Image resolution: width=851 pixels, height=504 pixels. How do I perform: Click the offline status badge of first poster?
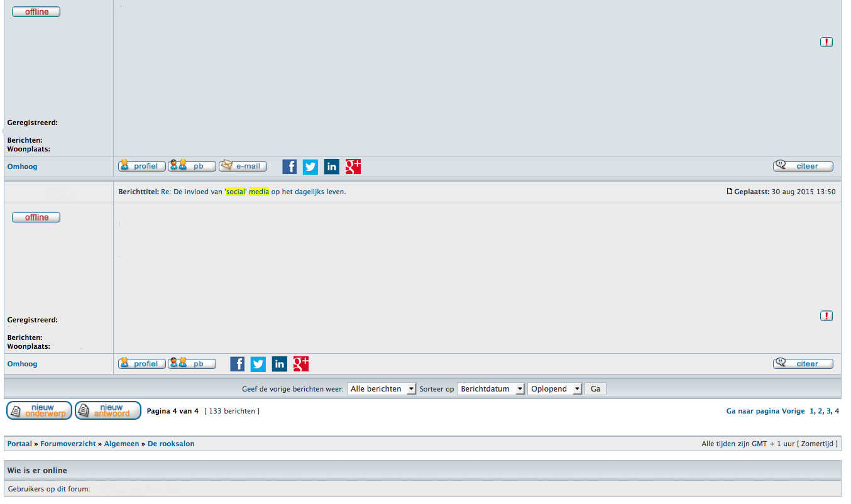click(36, 12)
